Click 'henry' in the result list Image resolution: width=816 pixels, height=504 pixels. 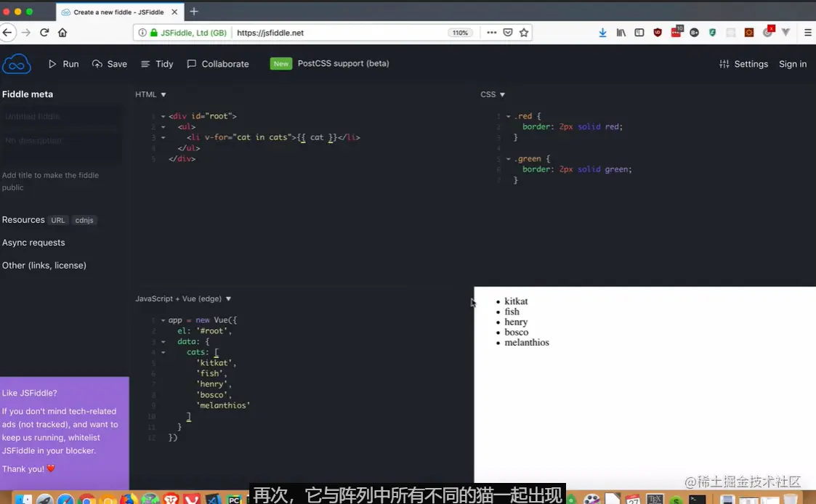(516, 322)
